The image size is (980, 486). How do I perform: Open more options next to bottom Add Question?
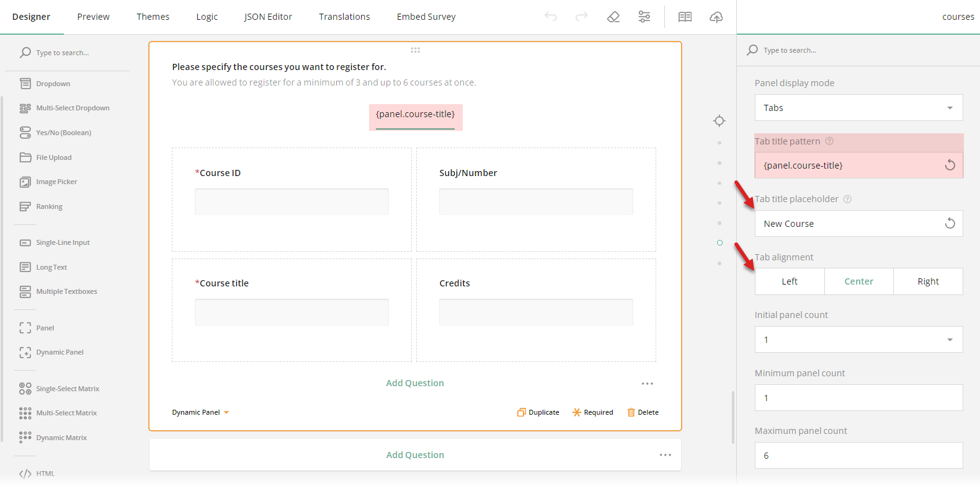[x=666, y=455]
